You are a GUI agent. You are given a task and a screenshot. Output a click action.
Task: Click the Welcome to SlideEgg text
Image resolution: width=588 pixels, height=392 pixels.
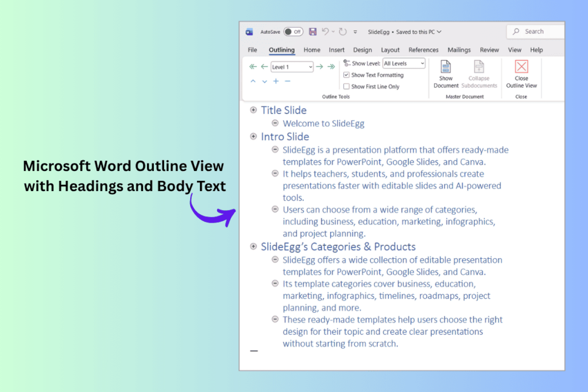point(323,123)
